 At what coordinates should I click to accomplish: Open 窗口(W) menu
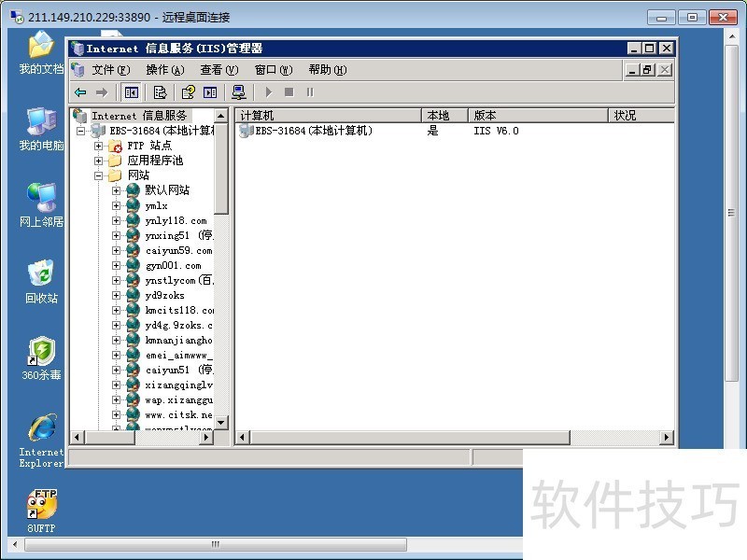point(274,70)
